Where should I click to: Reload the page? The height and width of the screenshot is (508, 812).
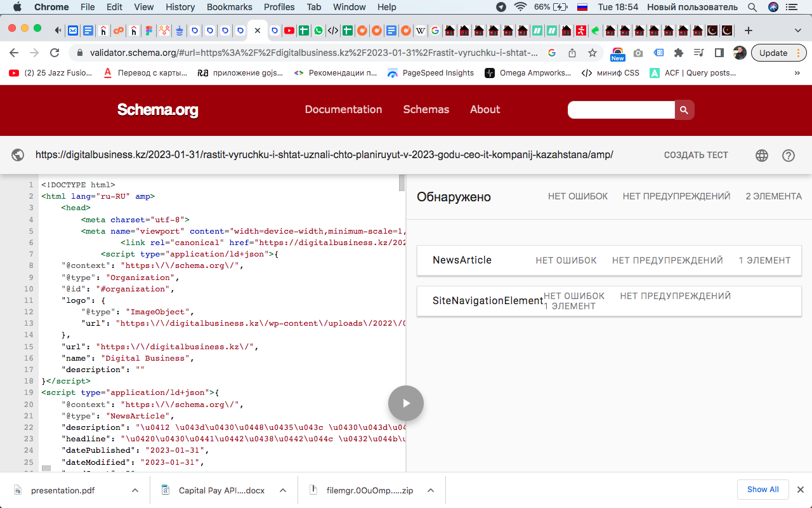click(55, 53)
